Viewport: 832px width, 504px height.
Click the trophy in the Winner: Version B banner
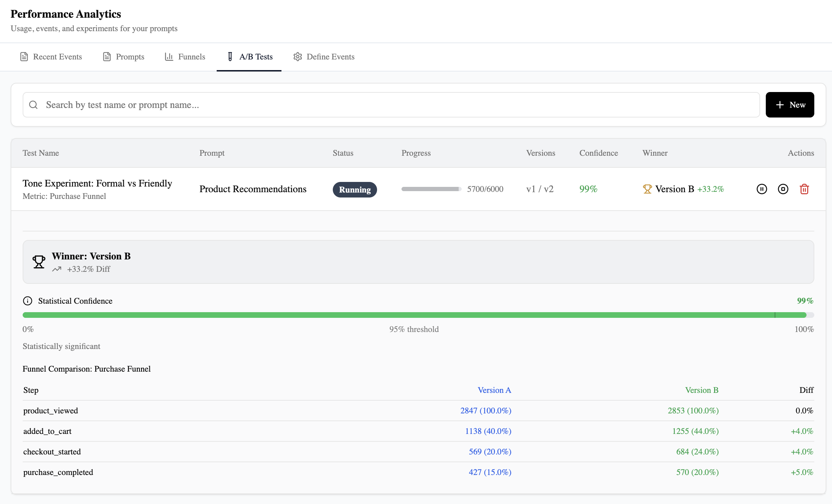pos(39,262)
